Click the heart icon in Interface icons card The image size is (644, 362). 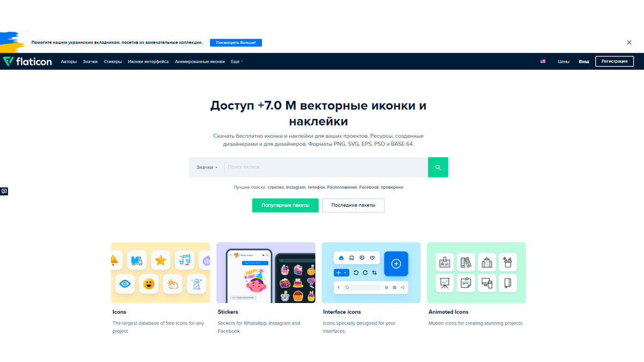coord(372,258)
